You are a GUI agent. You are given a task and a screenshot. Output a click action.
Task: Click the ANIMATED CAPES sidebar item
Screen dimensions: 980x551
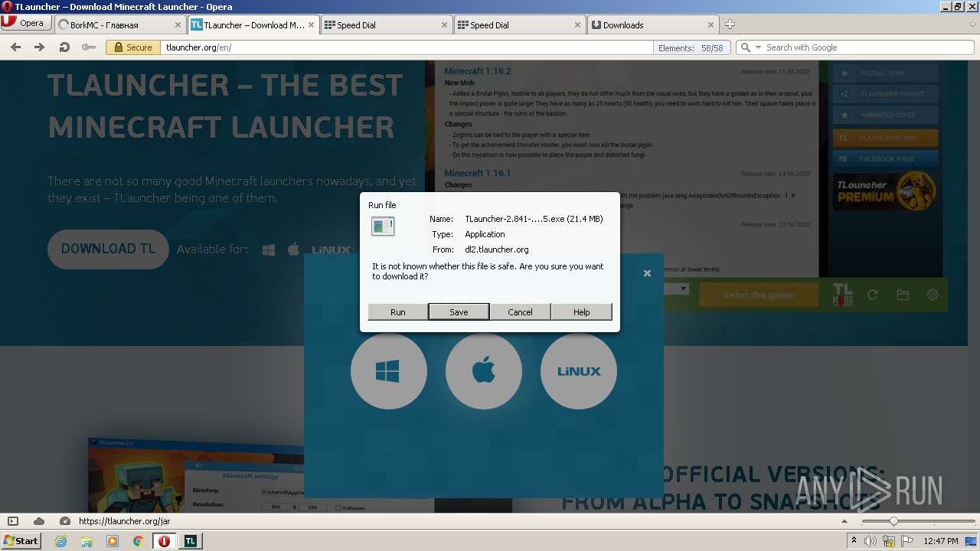pos(885,116)
